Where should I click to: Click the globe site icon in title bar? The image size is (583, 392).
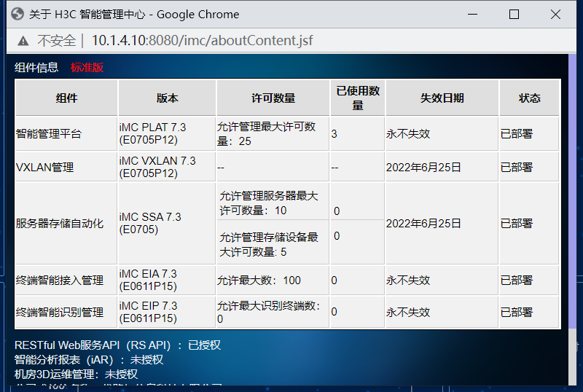[x=17, y=14]
